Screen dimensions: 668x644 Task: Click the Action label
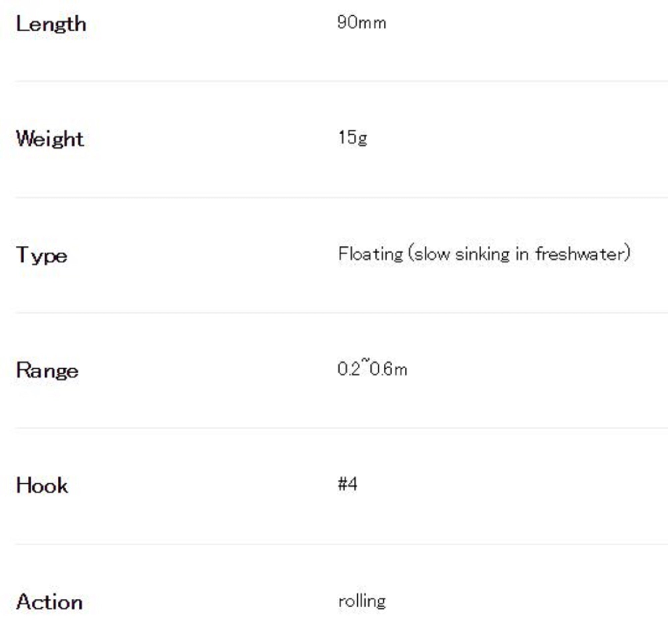tap(49, 602)
